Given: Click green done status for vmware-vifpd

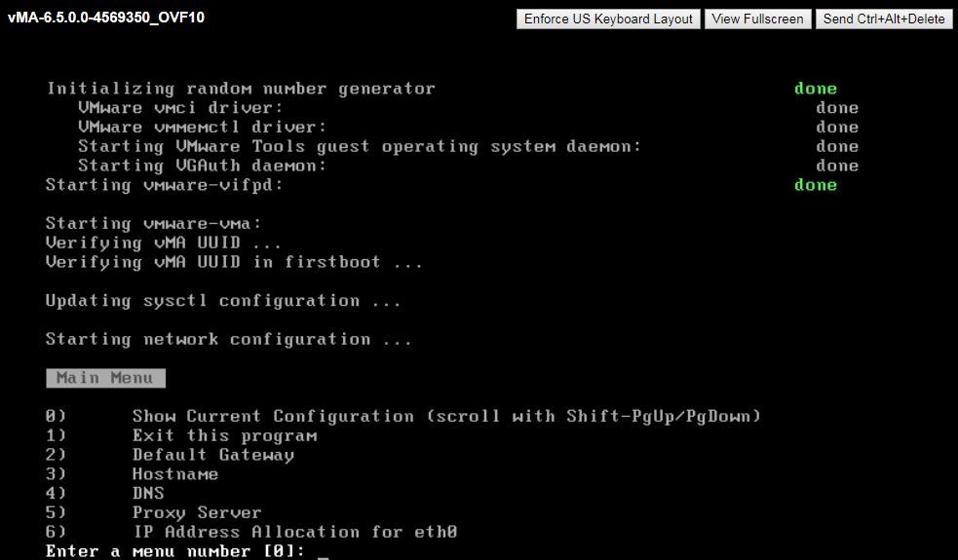Looking at the screenshot, I should tap(816, 185).
